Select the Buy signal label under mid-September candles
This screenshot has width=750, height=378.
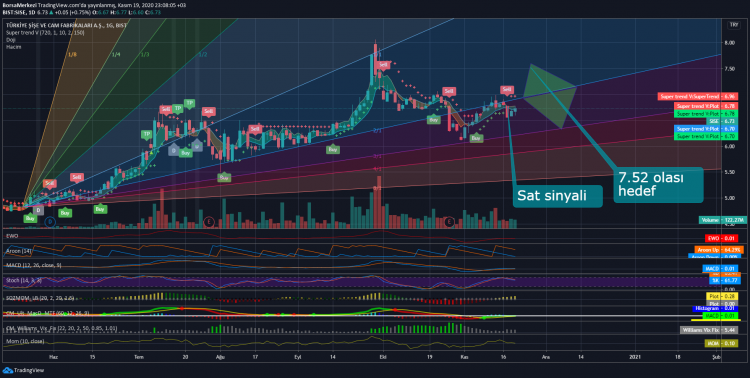coord(333,149)
